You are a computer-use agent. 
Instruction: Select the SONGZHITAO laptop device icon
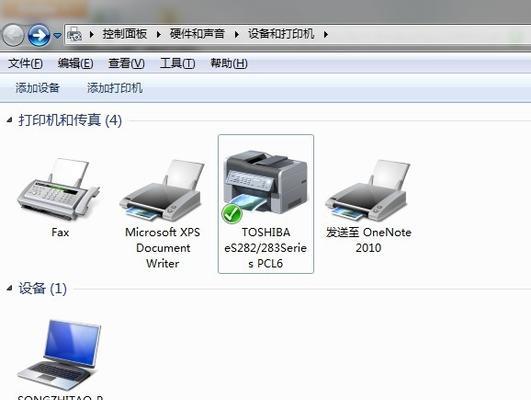(x=60, y=354)
